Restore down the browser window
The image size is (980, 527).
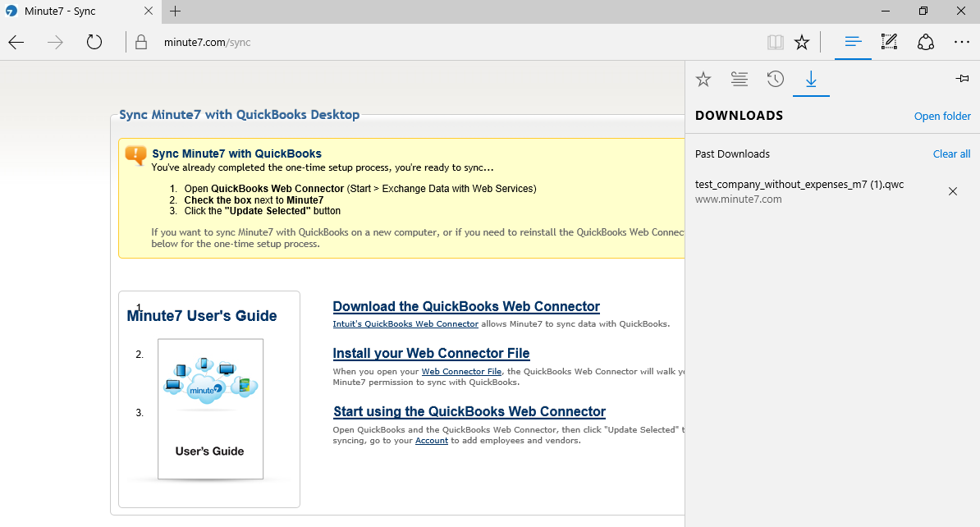923,11
